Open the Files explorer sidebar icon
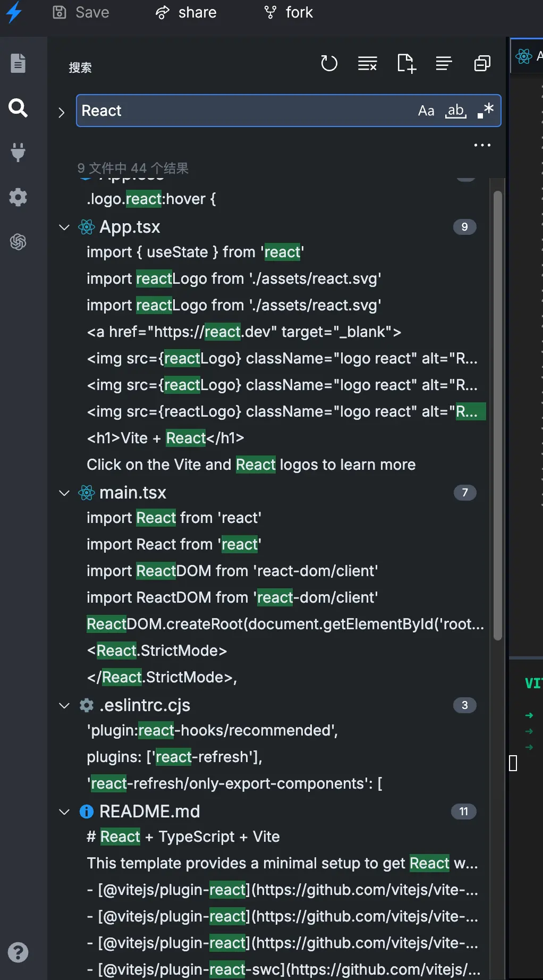Screen dimensions: 543x980 coord(18,63)
